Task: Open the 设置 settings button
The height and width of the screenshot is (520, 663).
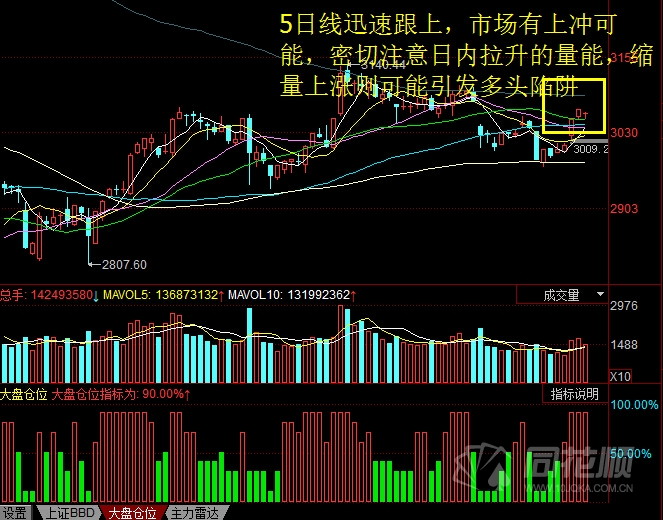Action: (14, 513)
